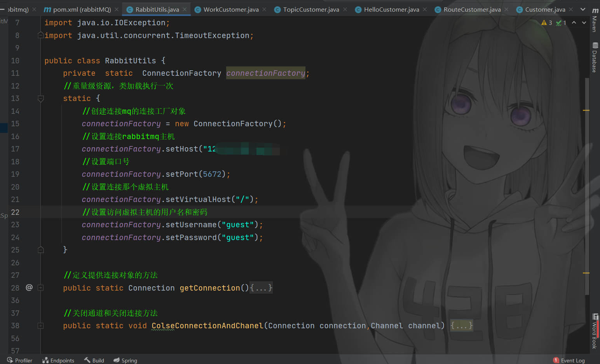Expand the folded ColseConnectionAndChanel body {...}
The width and height of the screenshot is (600, 364).
(462, 326)
